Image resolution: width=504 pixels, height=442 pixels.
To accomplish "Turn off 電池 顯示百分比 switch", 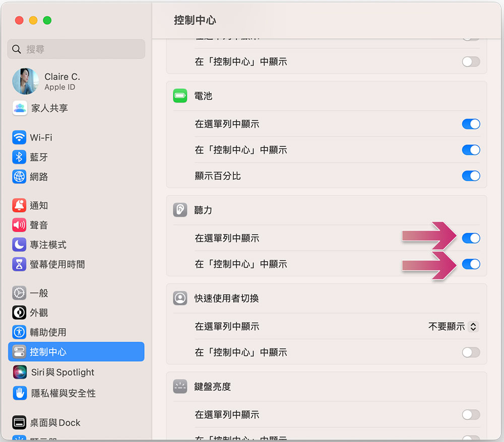I will [x=471, y=176].
